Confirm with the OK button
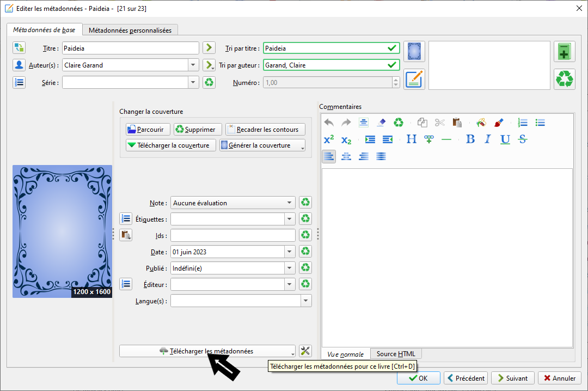The image size is (588, 391). pos(419,378)
